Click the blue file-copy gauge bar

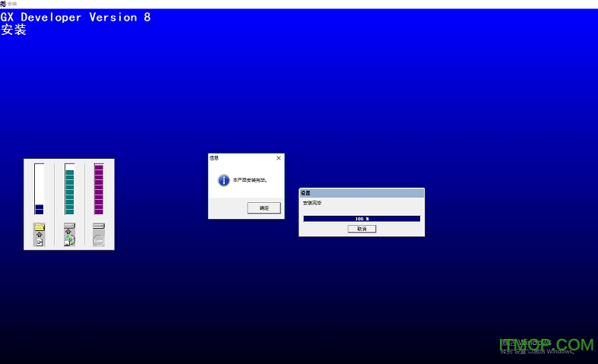40,189
